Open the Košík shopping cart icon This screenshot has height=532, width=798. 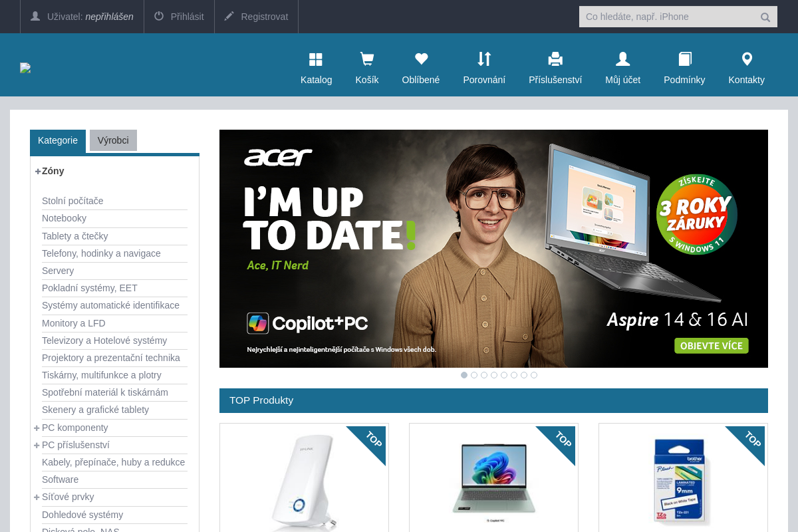(366, 59)
